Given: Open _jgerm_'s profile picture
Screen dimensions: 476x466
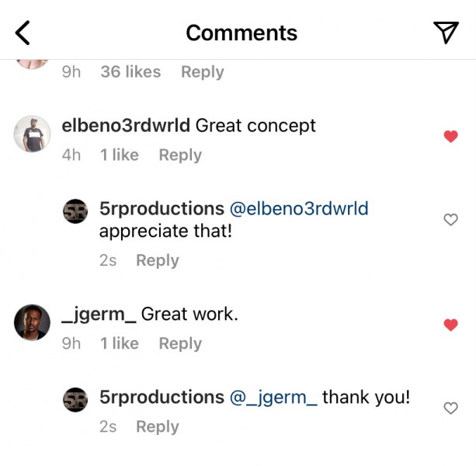Looking at the screenshot, I should pos(32,322).
